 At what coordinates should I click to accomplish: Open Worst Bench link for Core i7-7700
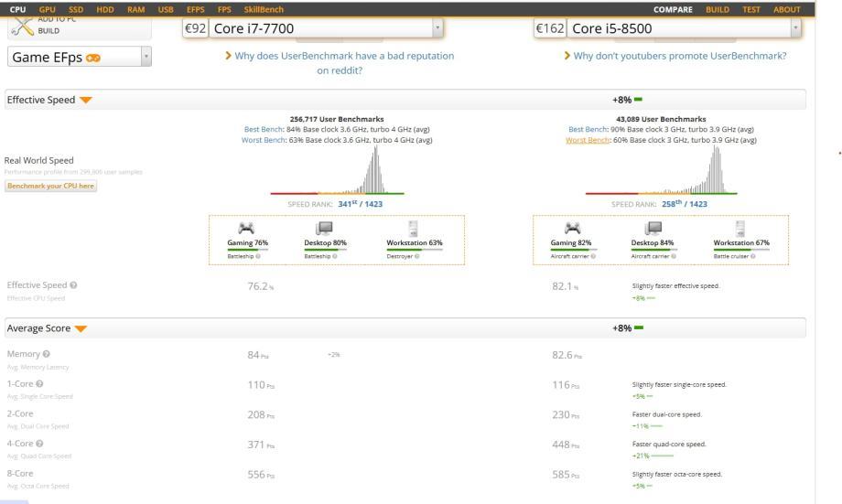[264, 140]
